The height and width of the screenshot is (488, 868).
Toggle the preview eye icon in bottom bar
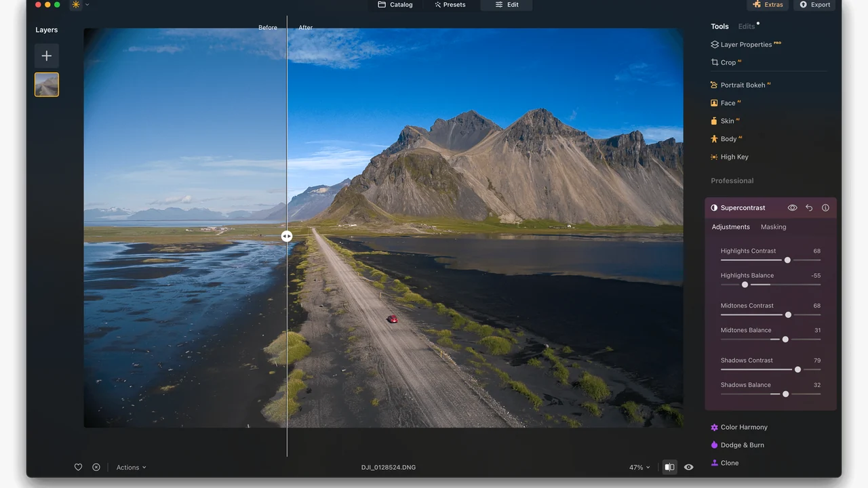tap(689, 467)
